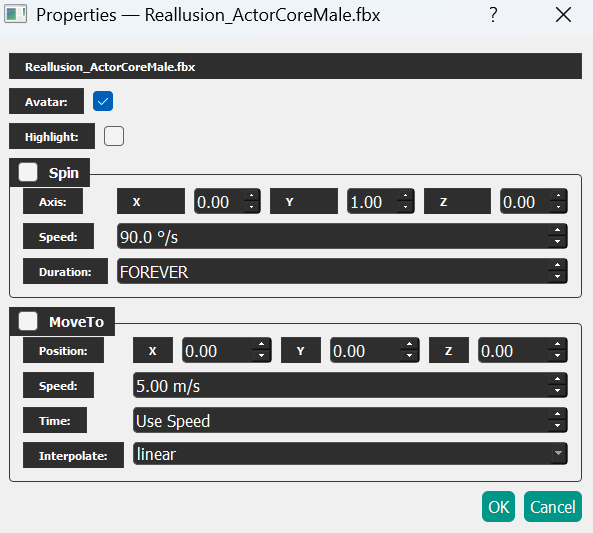
Task: Click the MoveTo section Speed: label
Action: click(58, 385)
